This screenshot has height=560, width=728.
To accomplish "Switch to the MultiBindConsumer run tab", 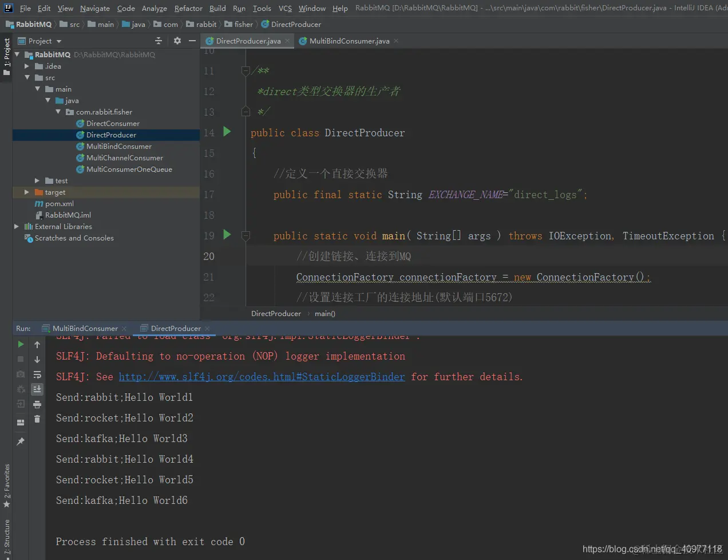I will click(x=85, y=328).
